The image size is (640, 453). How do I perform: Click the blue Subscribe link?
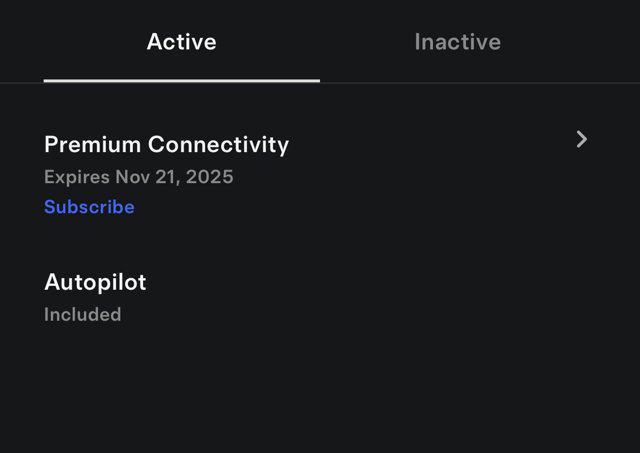click(89, 207)
